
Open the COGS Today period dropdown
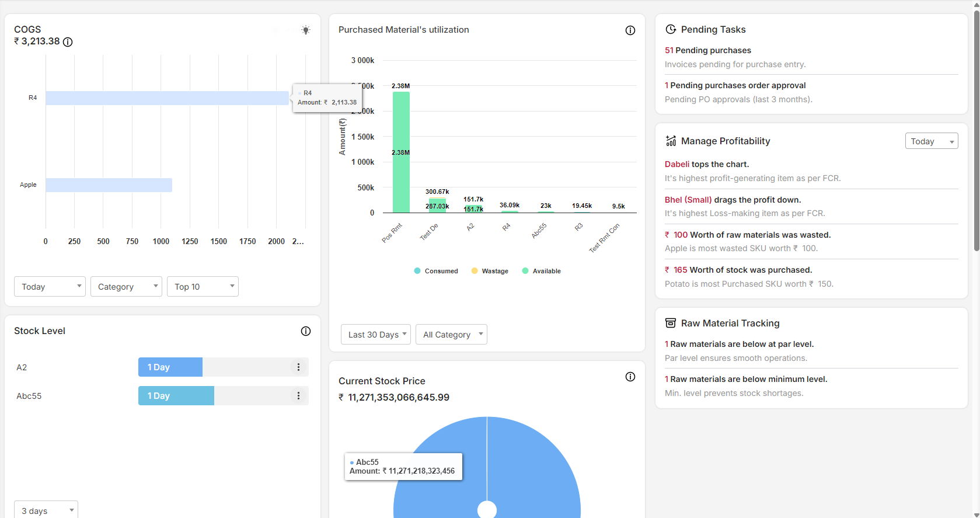pos(50,287)
